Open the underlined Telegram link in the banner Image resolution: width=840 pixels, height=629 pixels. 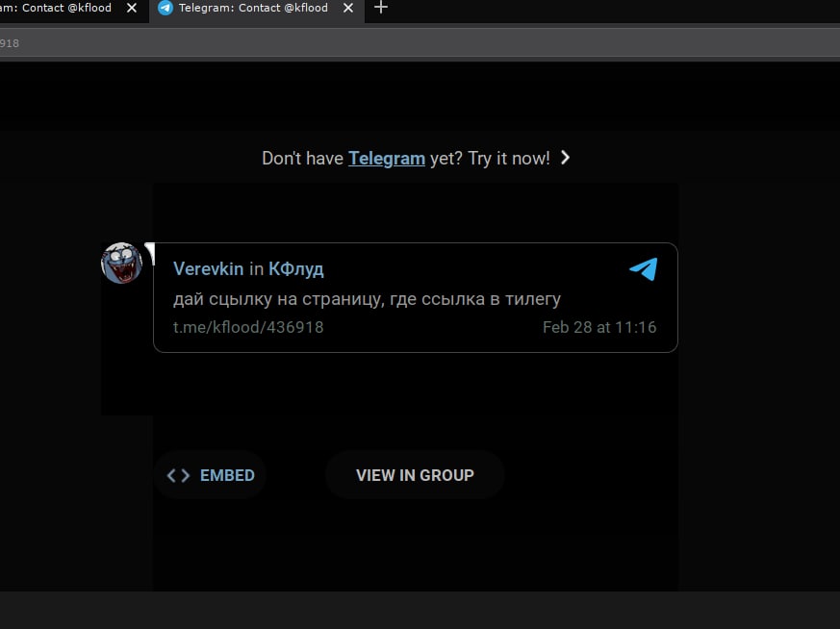[386, 159]
